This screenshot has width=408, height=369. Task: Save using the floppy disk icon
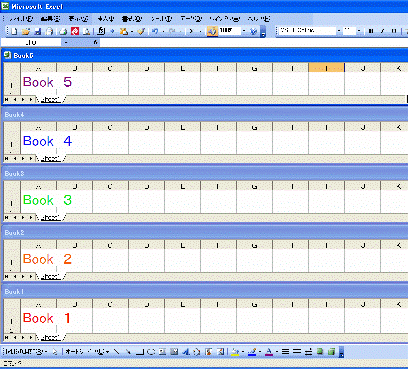click(x=38, y=31)
